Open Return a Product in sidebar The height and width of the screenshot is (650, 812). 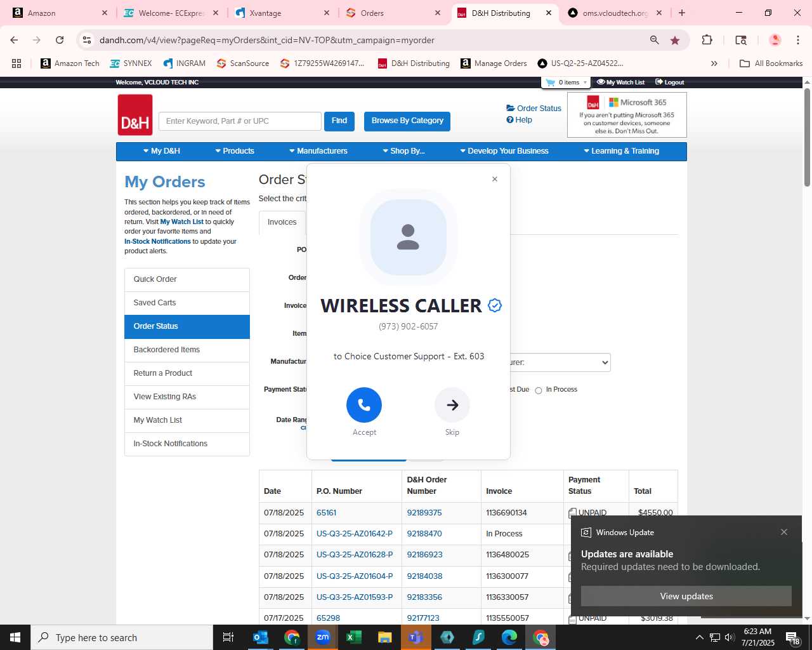[187, 374]
